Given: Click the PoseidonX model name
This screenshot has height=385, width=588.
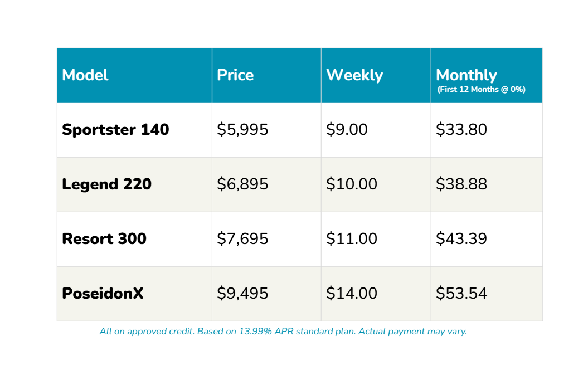Looking at the screenshot, I should [103, 294].
